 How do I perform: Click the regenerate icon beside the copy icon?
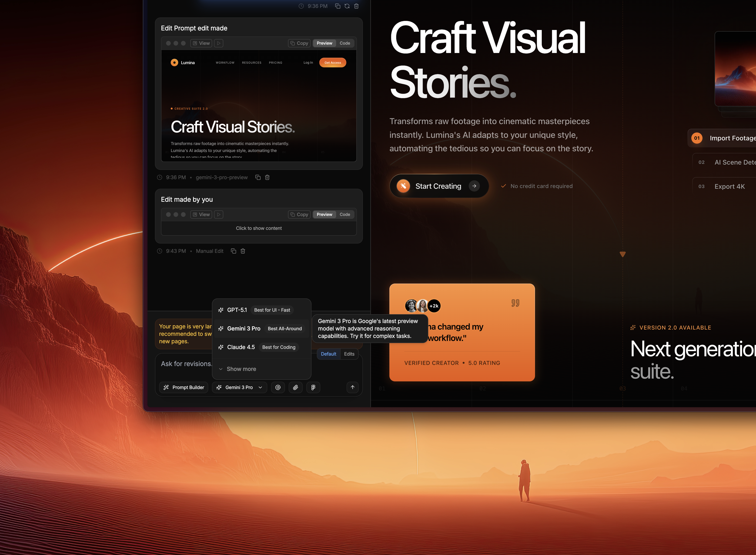click(347, 6)
